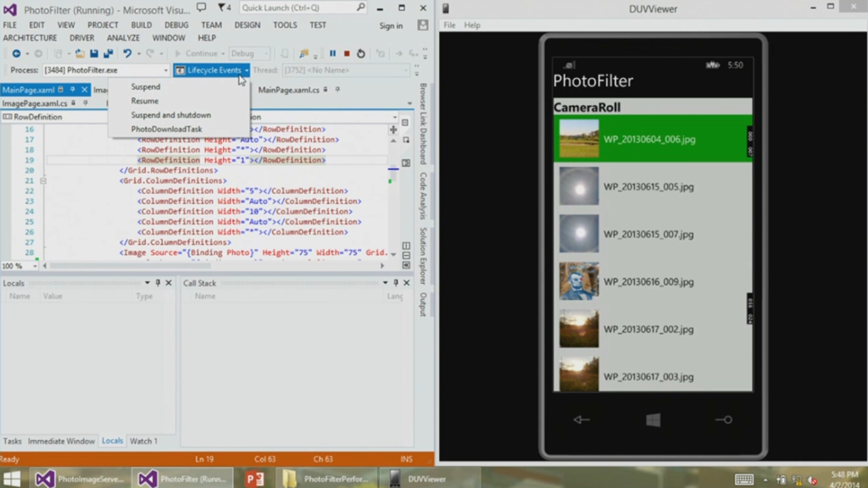Restart debugging with circular arrow icon

coord(361,53)
